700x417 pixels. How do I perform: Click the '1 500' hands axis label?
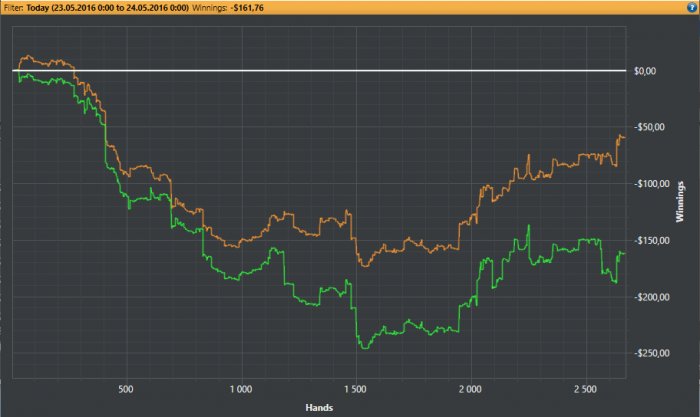355,389
